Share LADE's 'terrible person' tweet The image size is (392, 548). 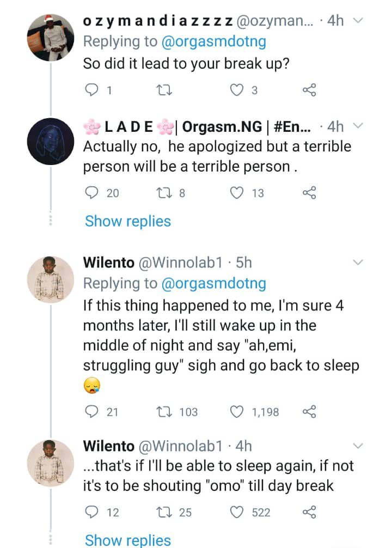point(309,192)
